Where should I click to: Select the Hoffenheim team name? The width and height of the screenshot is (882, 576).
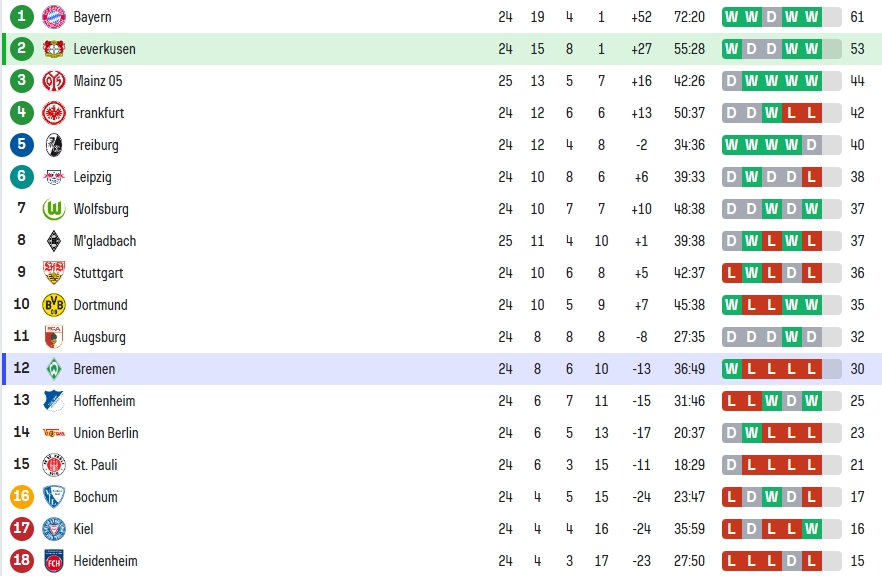coord(104,401)
